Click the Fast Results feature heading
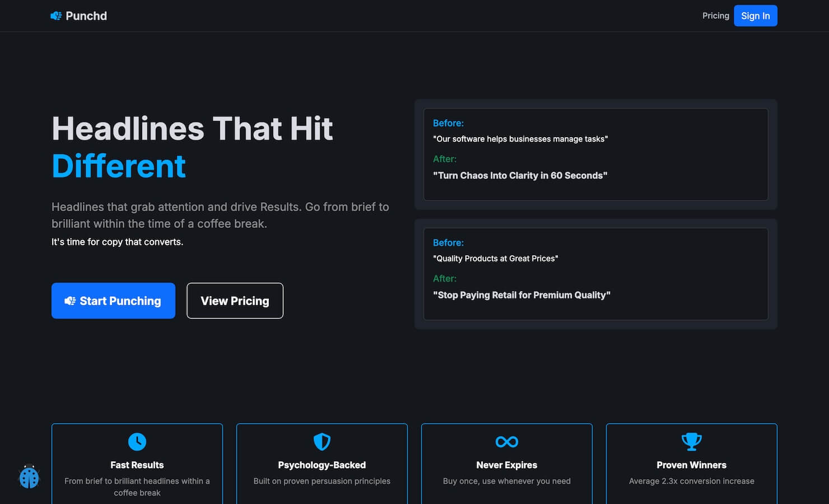Screen dimensions: 829x504 point(137,465)
